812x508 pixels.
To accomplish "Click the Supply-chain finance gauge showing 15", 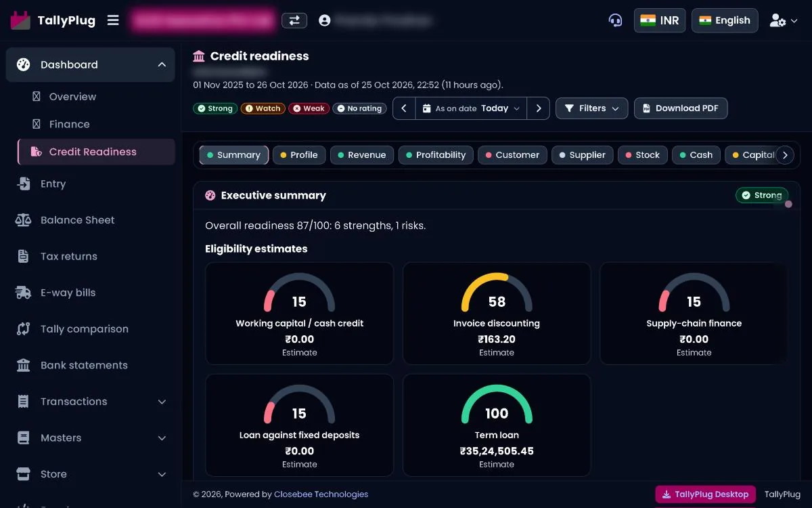I will (694, 293).
